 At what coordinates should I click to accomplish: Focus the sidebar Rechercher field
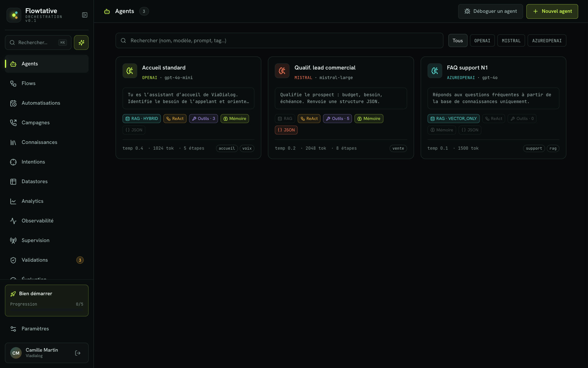point(38,43)
